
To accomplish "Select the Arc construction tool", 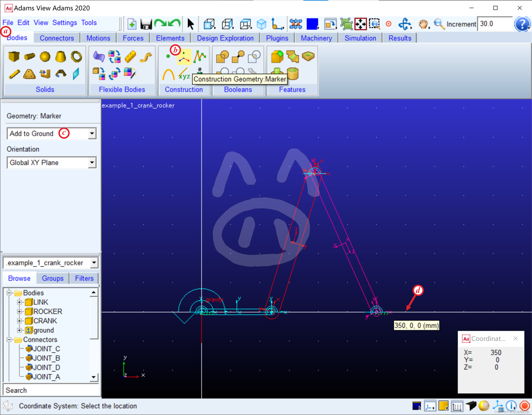I will tap(168, 75).
